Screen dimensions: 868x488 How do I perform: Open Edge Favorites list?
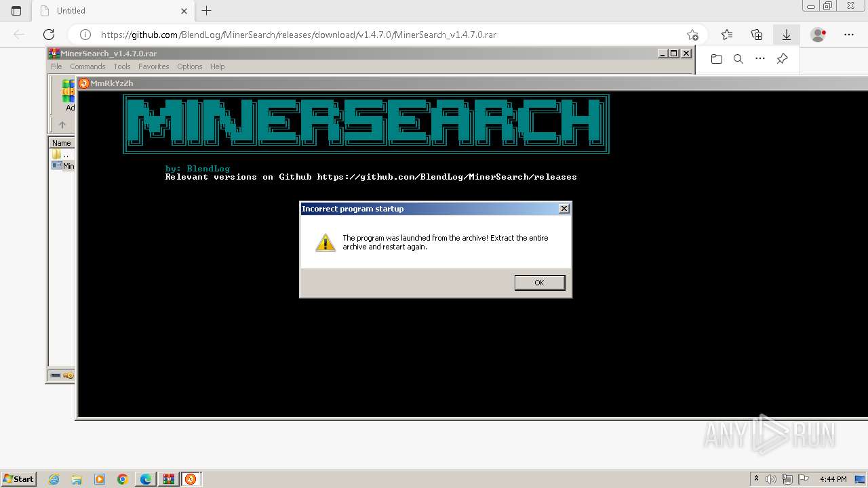(x=727, y=35)
